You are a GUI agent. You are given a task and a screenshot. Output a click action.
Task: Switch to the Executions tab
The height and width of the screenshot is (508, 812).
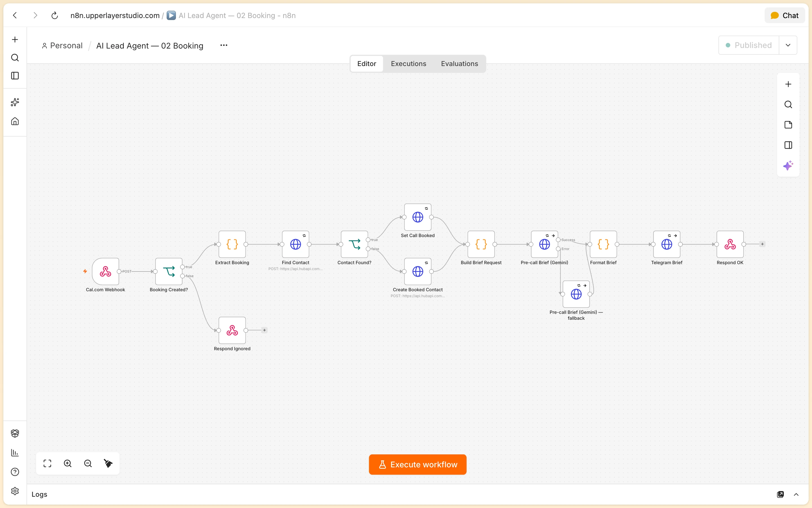408,64
